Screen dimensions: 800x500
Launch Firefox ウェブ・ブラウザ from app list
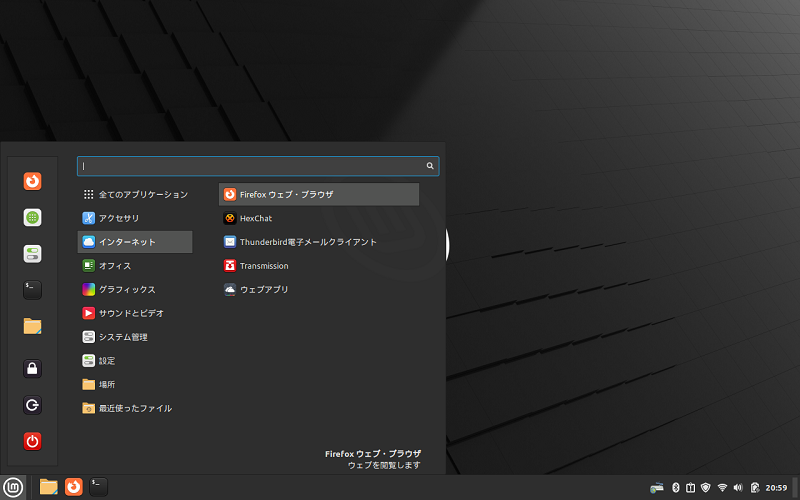319,194
